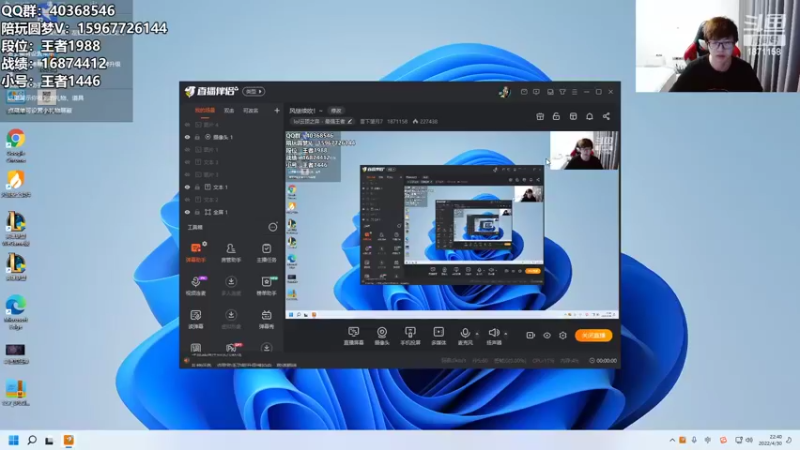Screen dimensions: 800x450
Task: Click the 修改 button beside the stream title
Action: 336,111
